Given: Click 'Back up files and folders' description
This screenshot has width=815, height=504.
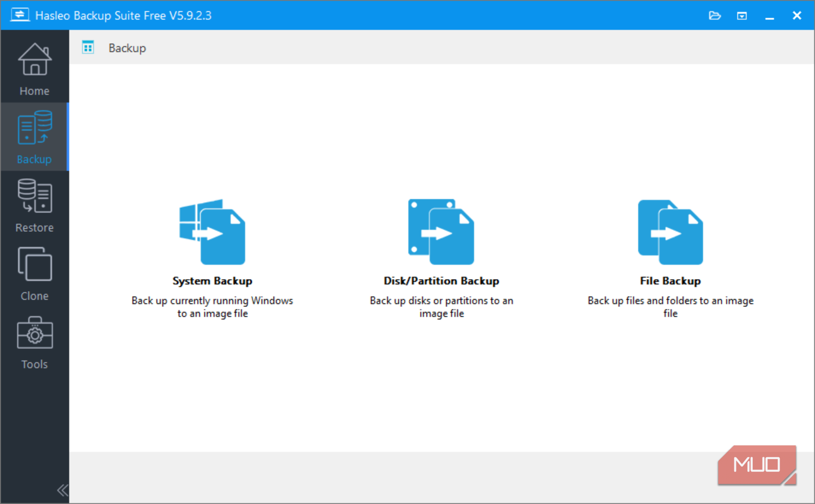Looking at the screenshot, I should (670, 307).
